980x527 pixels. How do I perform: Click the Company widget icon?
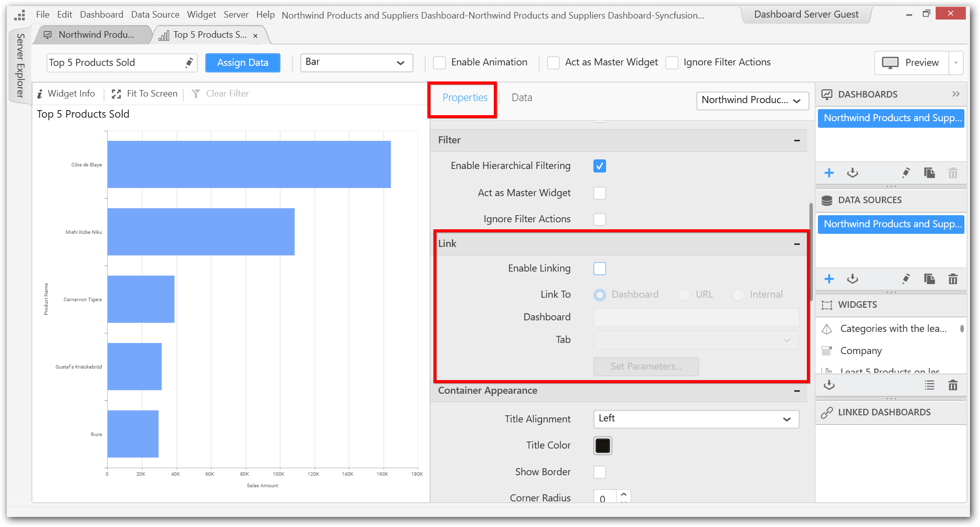tap(826, 350)
